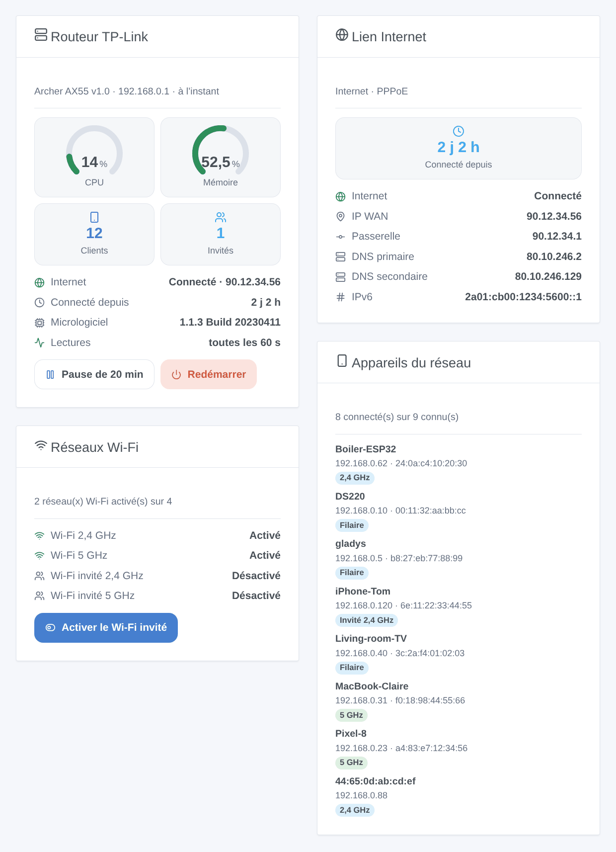This screenshot has height=852, width=616.
Task: Click the Archer AX55 v1.0 subtitle line
Action: point(127,91)
